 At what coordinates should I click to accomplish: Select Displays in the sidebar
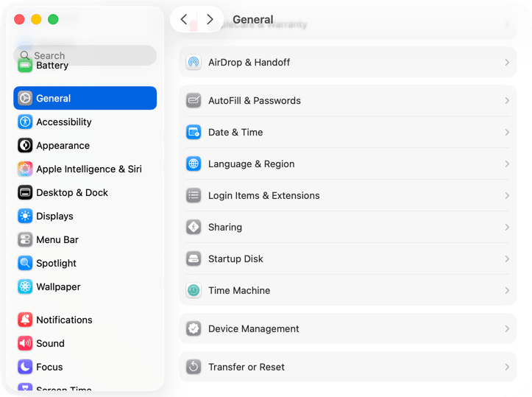(85, 216)
